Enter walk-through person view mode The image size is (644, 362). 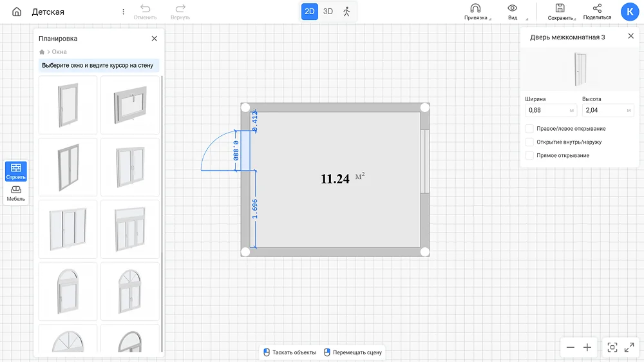coord(346,12)
